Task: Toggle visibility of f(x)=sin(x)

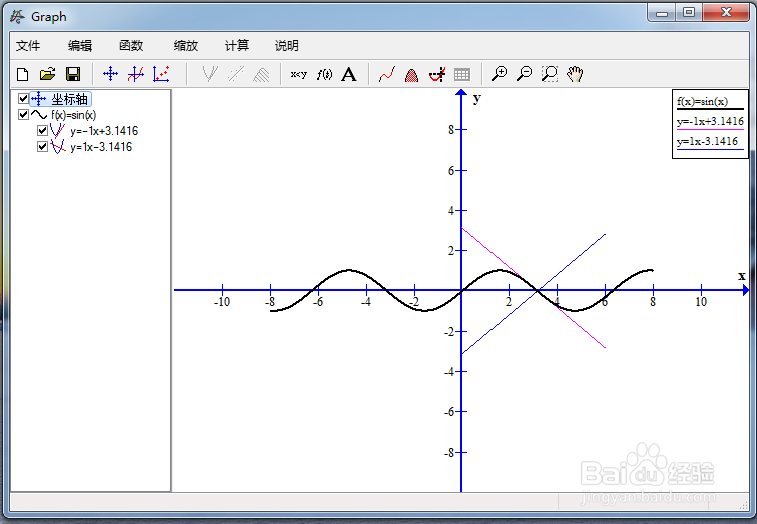Action: [x=23, y=114]
